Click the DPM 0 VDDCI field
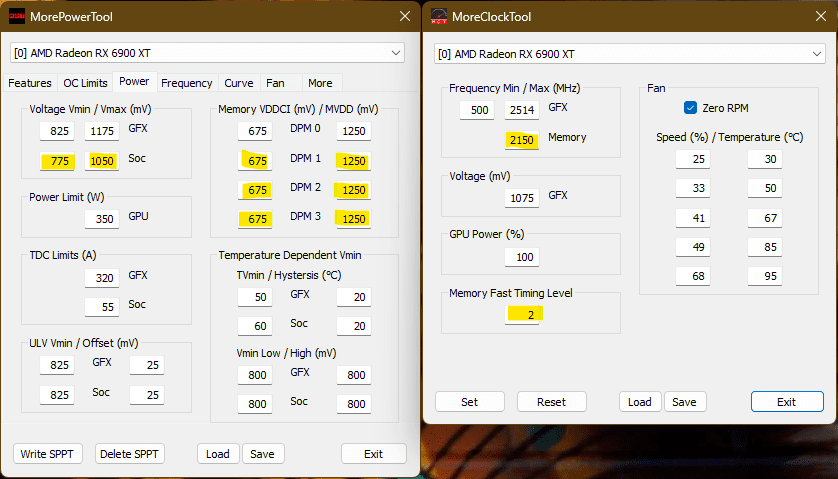 [255, 131]
